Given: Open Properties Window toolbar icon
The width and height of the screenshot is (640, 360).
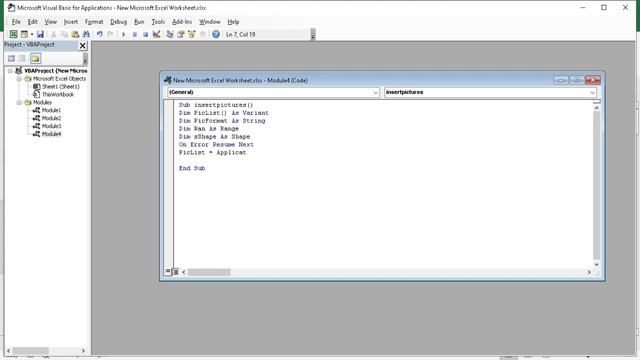Looking at the screenshot, I should 180,34.
